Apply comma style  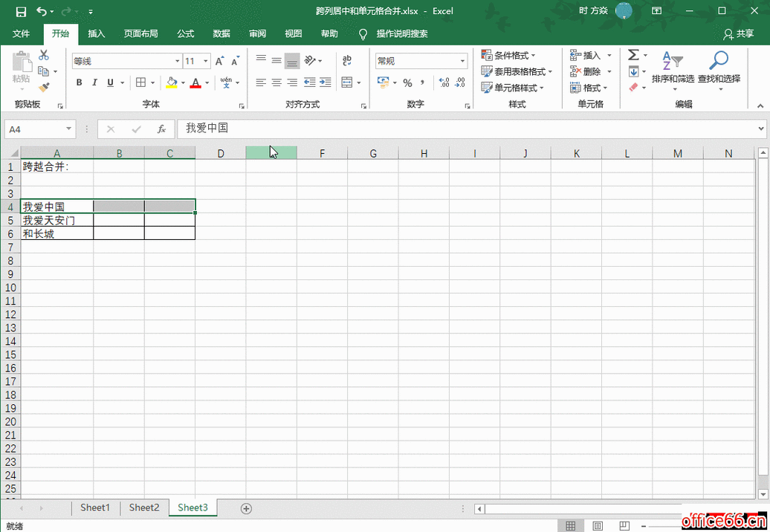point(422,82)
